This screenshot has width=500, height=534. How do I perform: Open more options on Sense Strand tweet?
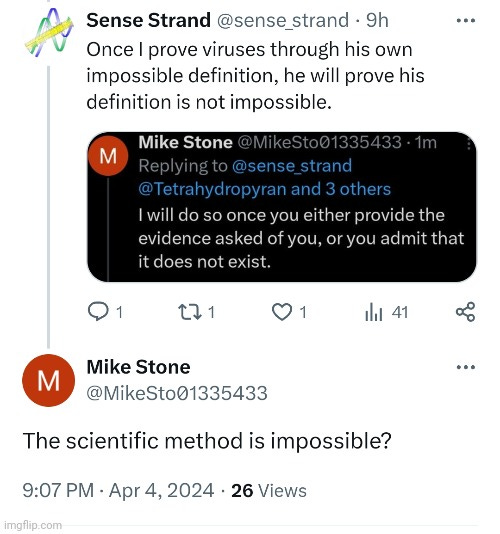point(466,20)
